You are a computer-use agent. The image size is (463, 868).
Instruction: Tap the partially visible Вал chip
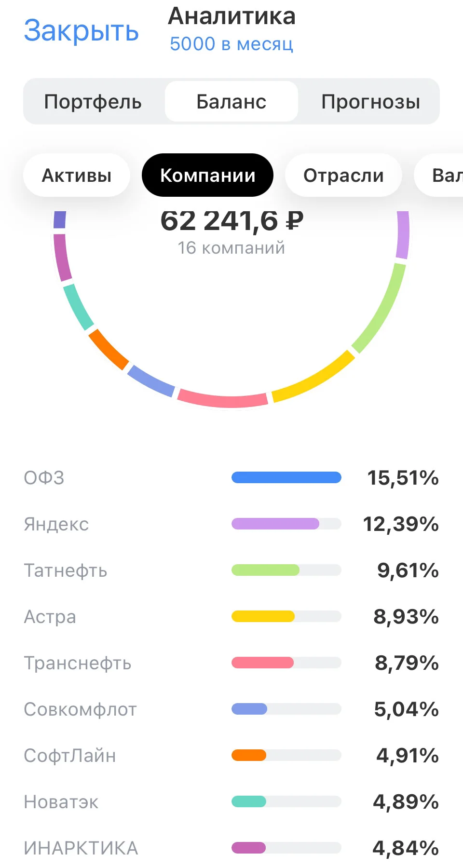click(440, 175)
